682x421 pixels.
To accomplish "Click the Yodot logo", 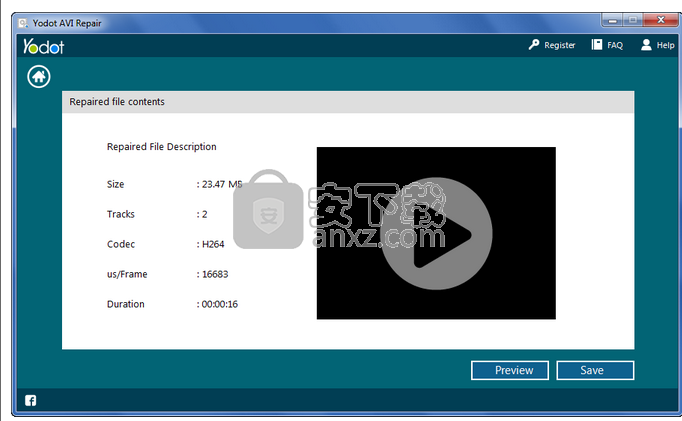I will click(43, 46).
